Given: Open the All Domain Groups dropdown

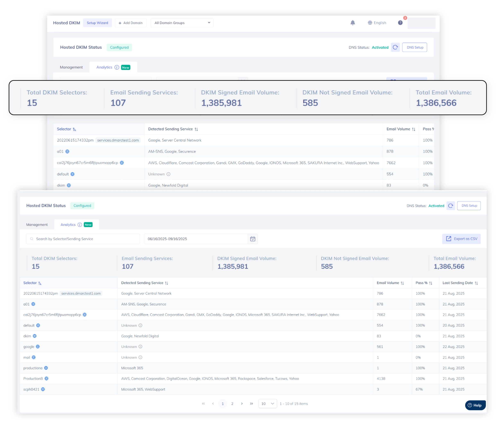Looking at the screenshot, I should [182, 23].
